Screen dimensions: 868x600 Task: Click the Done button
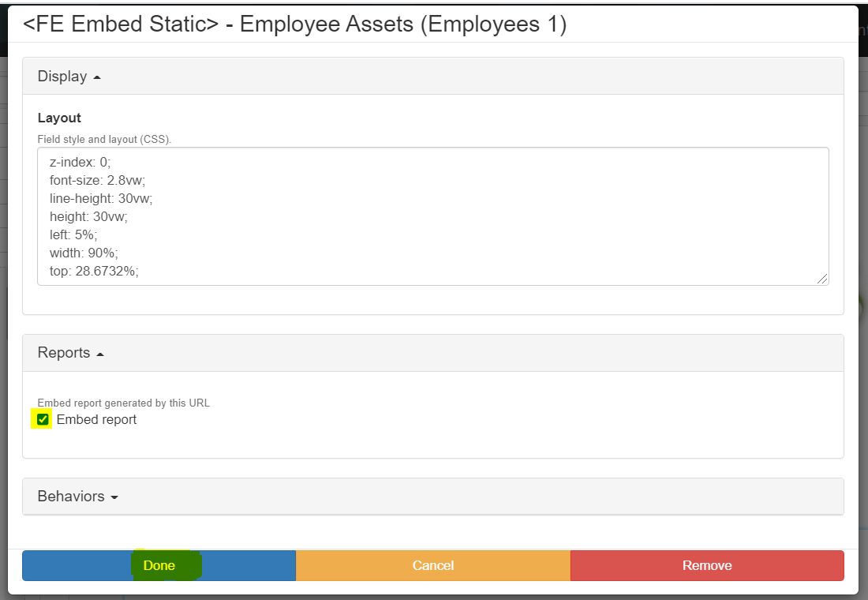(x=159, y=565)
